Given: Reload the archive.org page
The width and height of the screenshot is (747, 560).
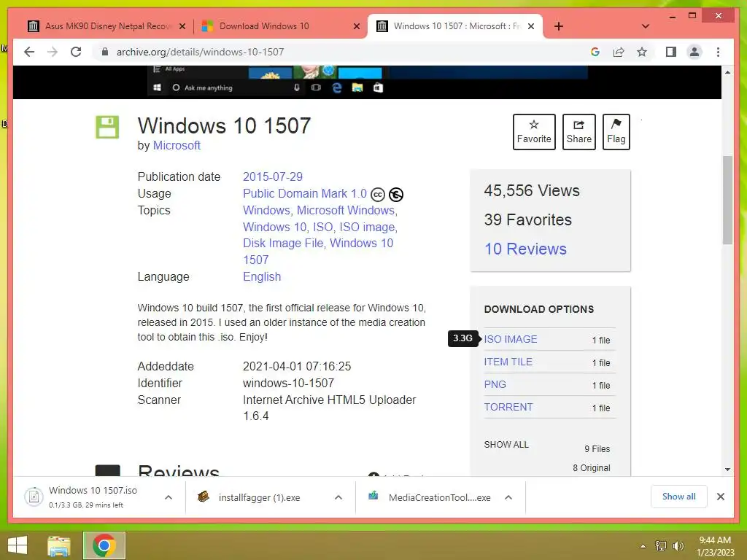Looking at the screenshot, I should 76,52.
